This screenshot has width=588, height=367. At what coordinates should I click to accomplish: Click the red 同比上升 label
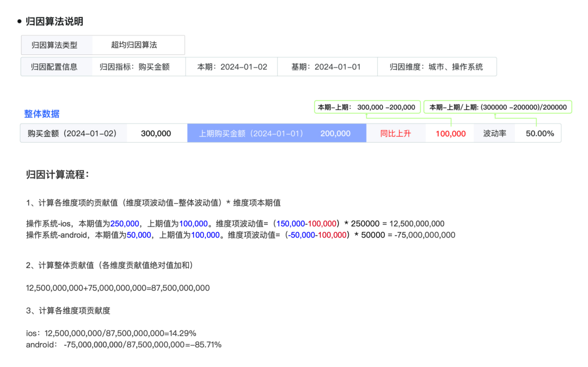(x=396, y=133)
